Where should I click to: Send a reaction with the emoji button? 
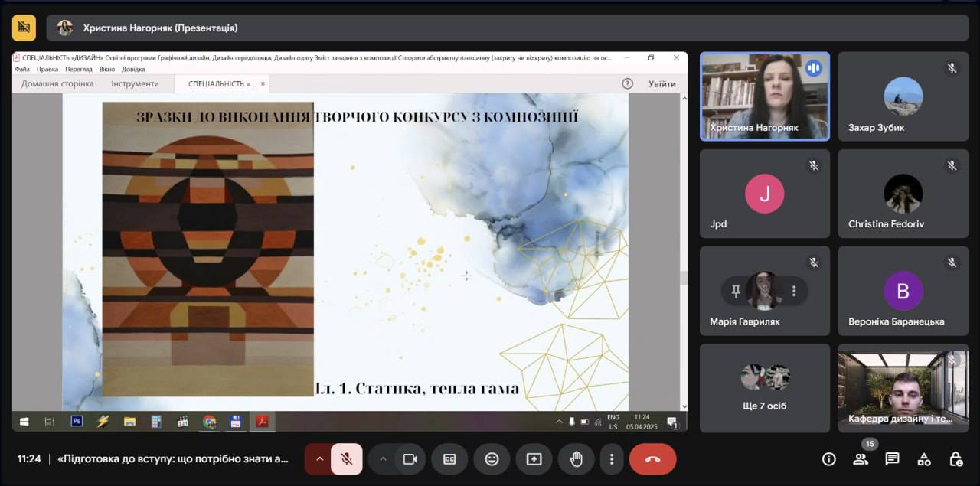[492, 459]
